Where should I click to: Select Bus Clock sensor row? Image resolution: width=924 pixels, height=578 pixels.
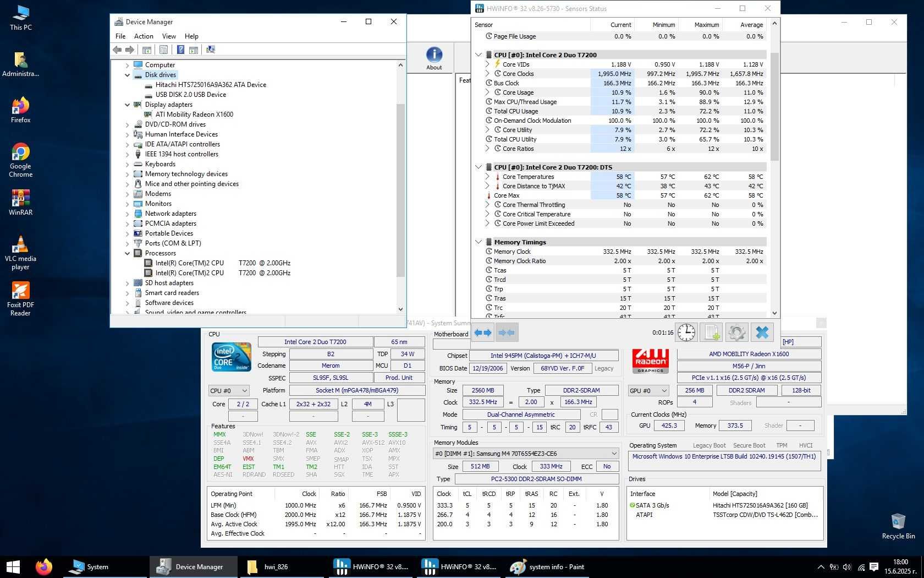pyautogui.click(x=620, y=83)
